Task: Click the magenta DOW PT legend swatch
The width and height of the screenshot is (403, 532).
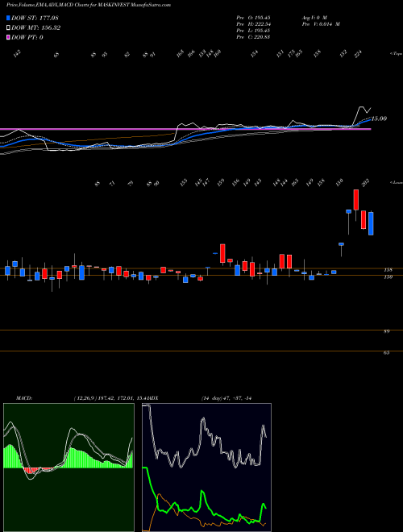Action: click(8, 37)
